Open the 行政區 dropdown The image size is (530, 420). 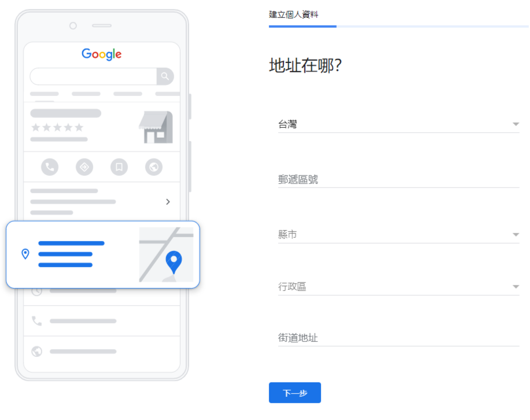tap(399, 287)
